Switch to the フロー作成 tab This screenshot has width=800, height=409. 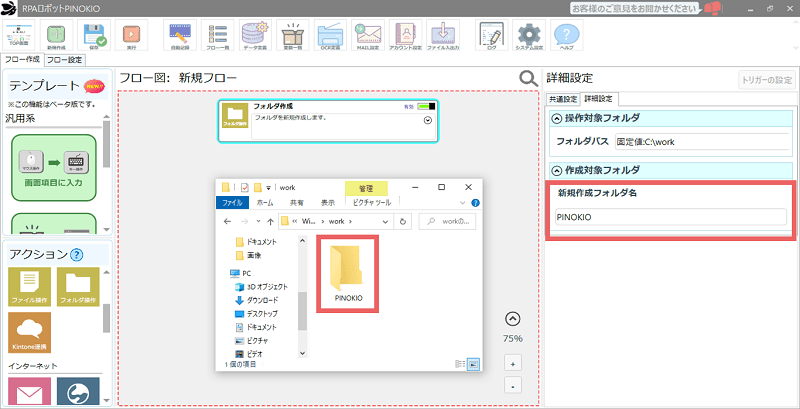[x=22, y=59]
